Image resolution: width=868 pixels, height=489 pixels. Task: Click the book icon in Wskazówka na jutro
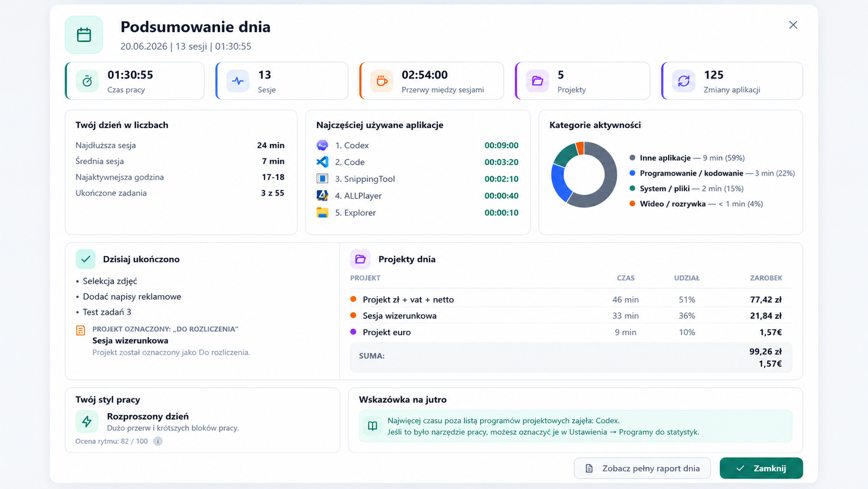[373, 426]
